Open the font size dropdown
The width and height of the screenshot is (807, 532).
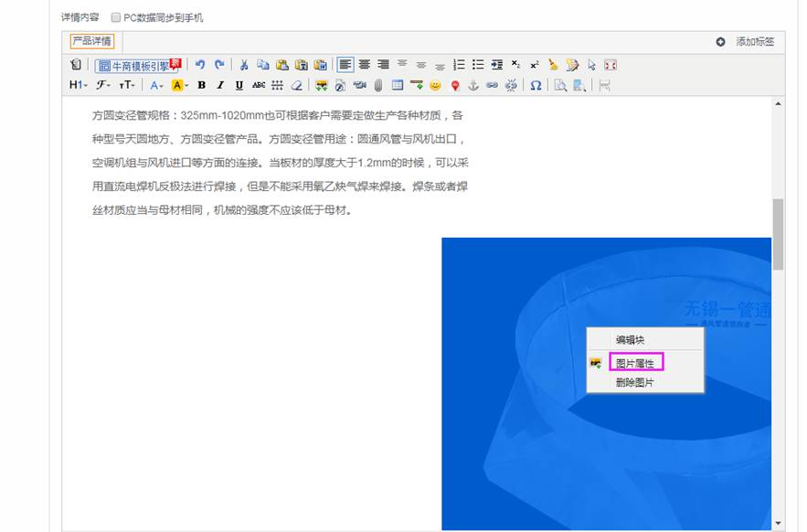coord(127,85)
